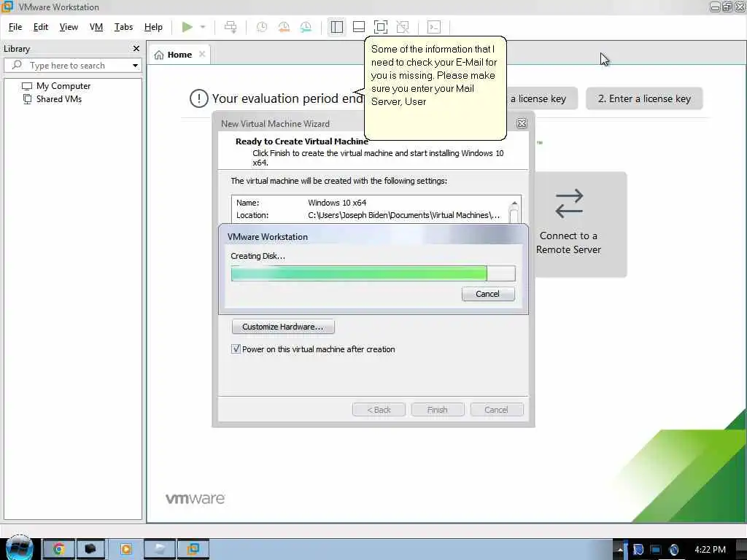Click the green Power On play icon
This screenshot has width=747, height=560.
187,27
